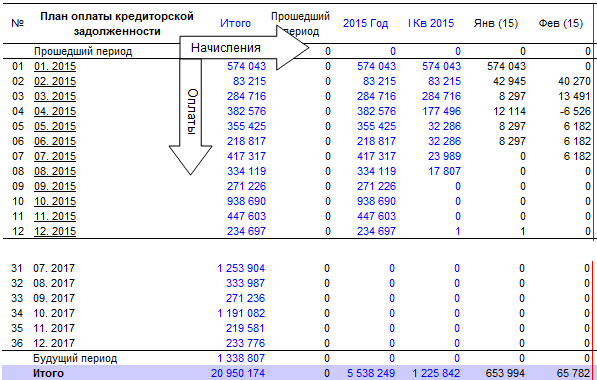Image resolution: width=597 pixels, height=380 pixels.
Task: Select the negative -6 526 February cell
Action: [x=575, y=111]
